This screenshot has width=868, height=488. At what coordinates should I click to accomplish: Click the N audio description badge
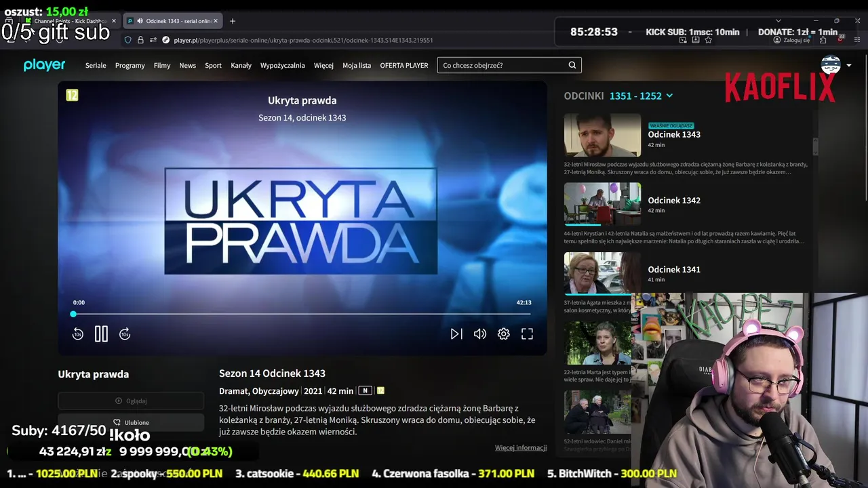(365, 390)
